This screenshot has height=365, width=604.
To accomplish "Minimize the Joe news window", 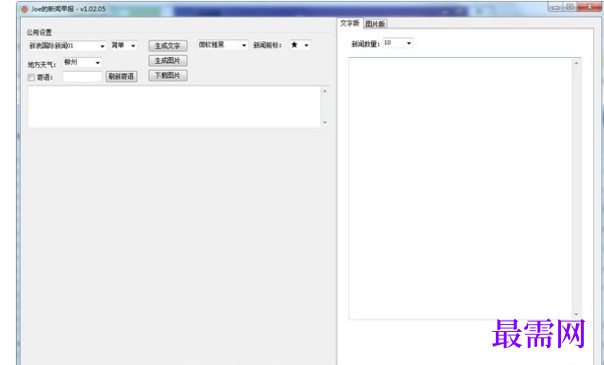I will click(555, 7).
